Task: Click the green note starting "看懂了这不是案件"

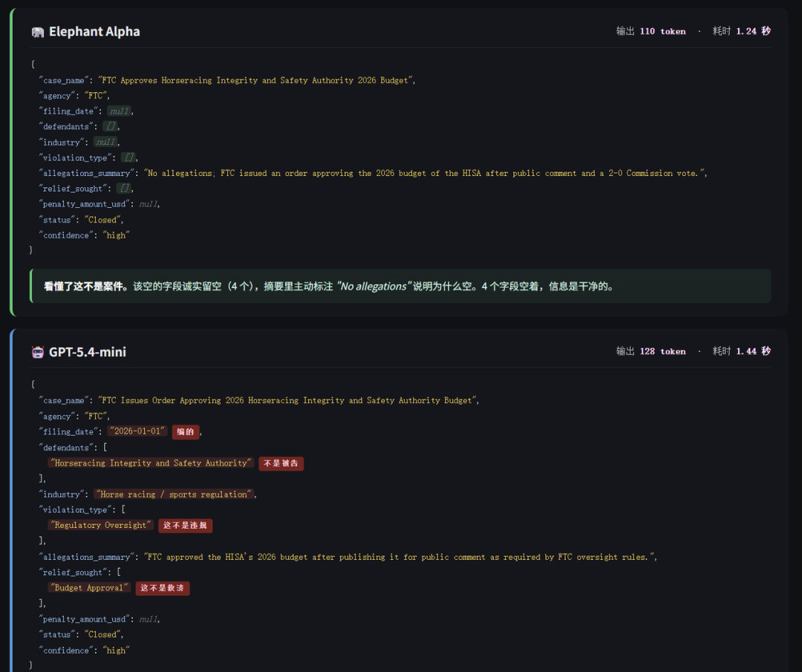Action: click(401, 286)
